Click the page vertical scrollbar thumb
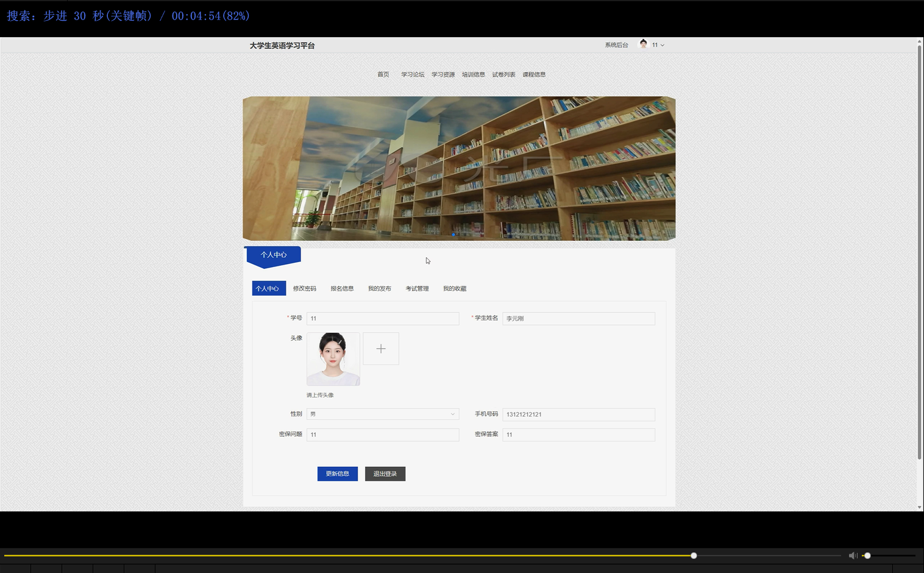 click(920, 251)
